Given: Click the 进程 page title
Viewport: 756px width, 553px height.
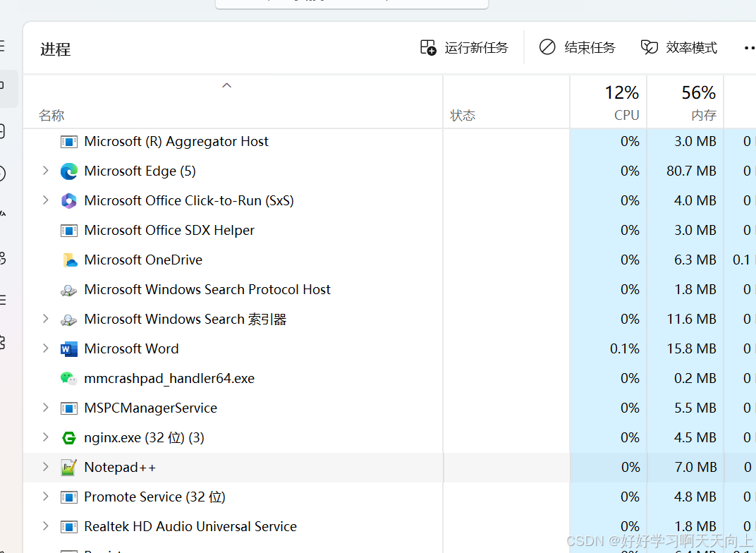Looking at the screenshot, I should coord(56,49).
